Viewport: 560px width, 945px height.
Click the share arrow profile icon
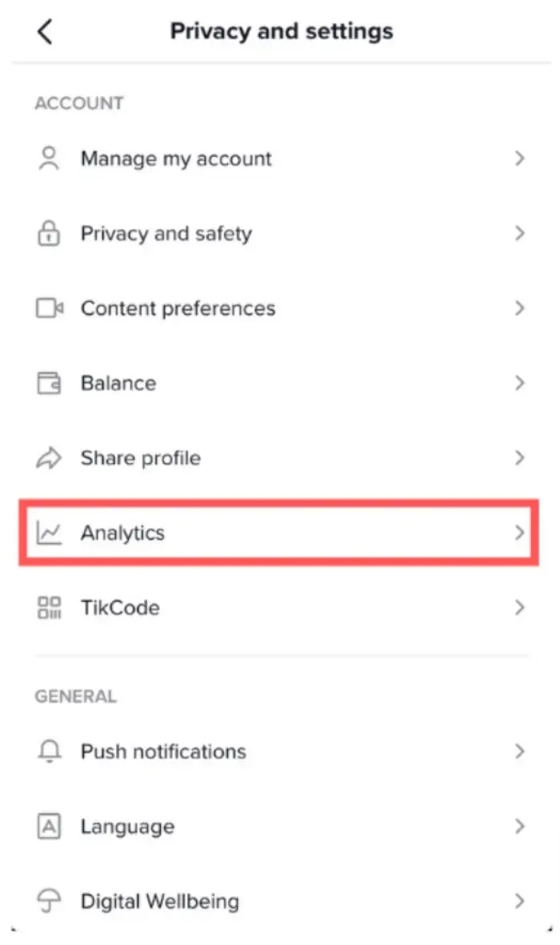pyautogui.click(x=49, y=458)
